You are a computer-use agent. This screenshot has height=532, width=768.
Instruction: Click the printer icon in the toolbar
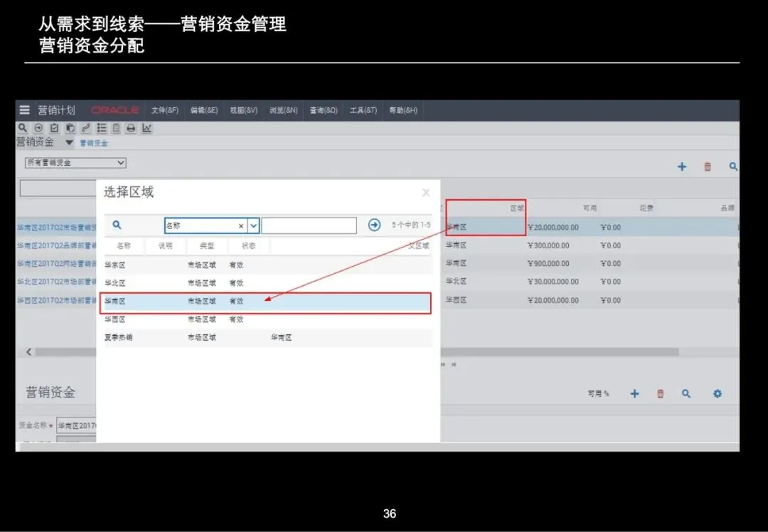(x=131, y=128)
